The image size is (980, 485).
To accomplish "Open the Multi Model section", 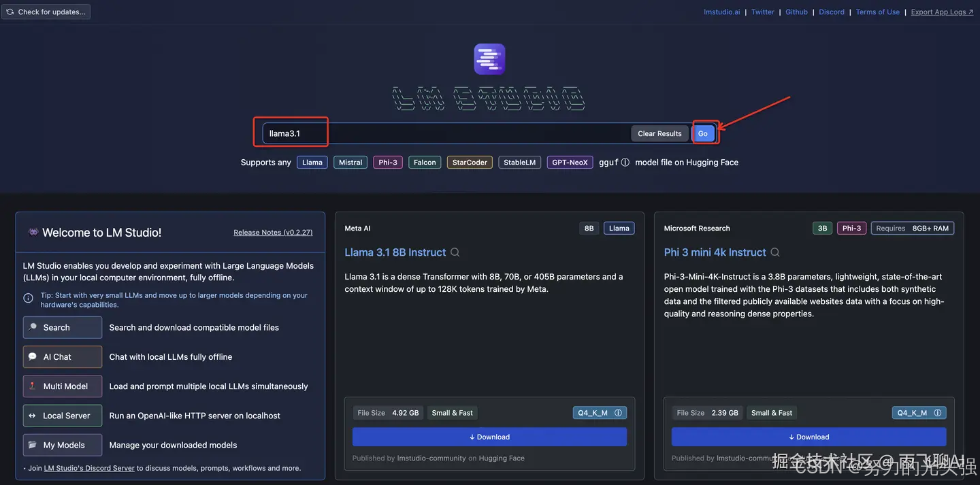I will 63,386.
